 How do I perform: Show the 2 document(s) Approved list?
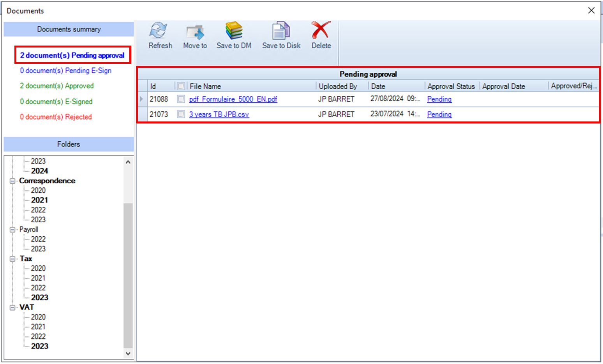click(57, 86)
